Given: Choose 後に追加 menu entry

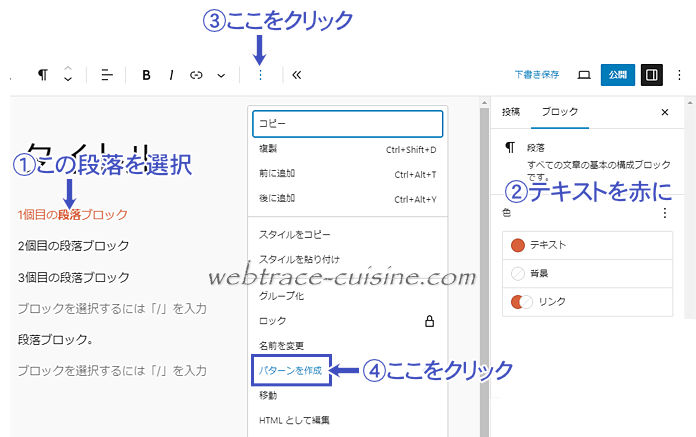Looking at the screenshot, I should tap(347, 199).
